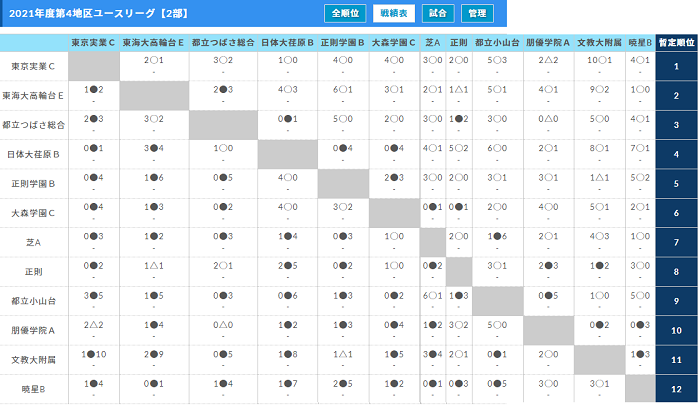This screenshot has width=700, height=406.
Task: Click column header 東海大高輪台E
Action: pos(154,43)
